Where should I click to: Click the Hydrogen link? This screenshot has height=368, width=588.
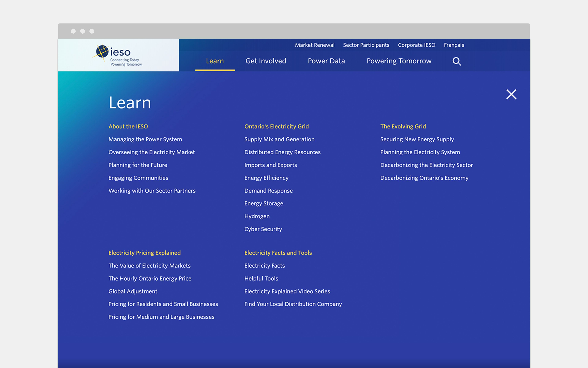point(257,216)
